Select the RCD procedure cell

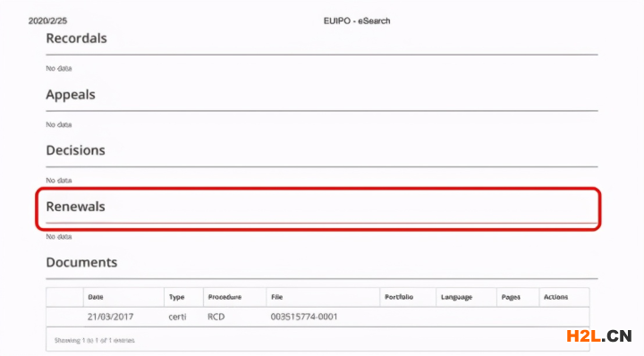216,317
